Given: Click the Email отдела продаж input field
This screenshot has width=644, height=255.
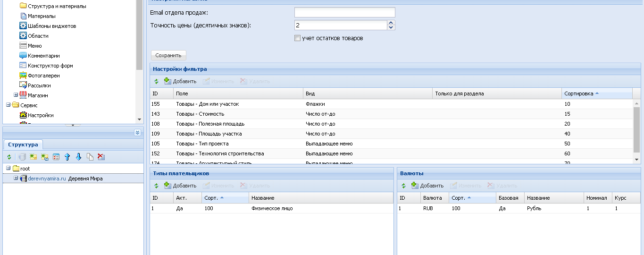Looking at the screenshot, I should coord(344,12).
